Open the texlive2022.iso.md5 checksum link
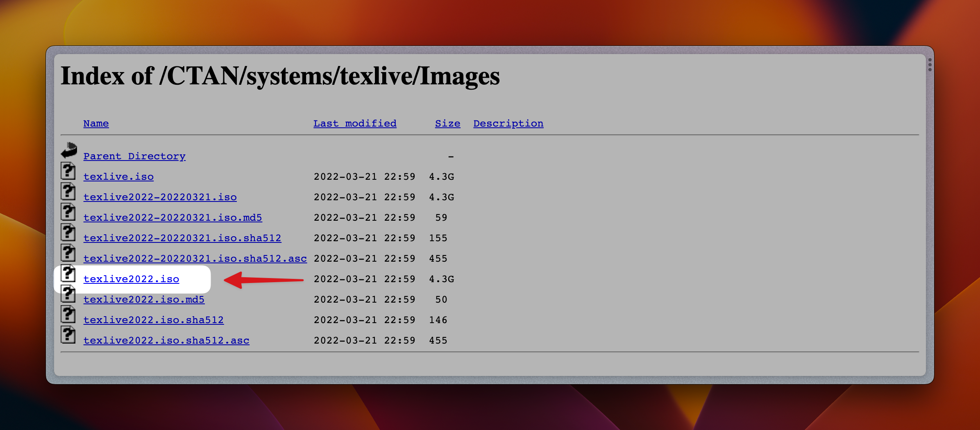 tap(144, 299)
